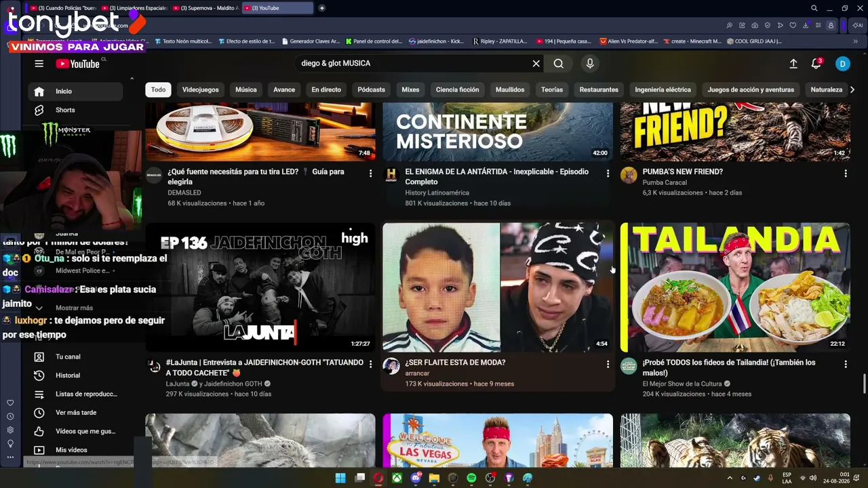Open options for EL ENIGMA DE LA ANTÁRTIDA
This screenshot has height=488, width=868.
tap(608, 174)
